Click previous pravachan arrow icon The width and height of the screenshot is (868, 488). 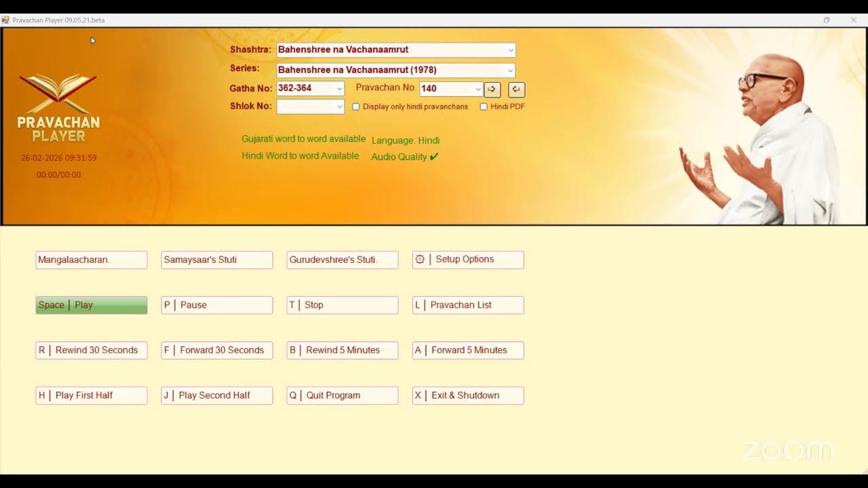(x=516, y=89)
